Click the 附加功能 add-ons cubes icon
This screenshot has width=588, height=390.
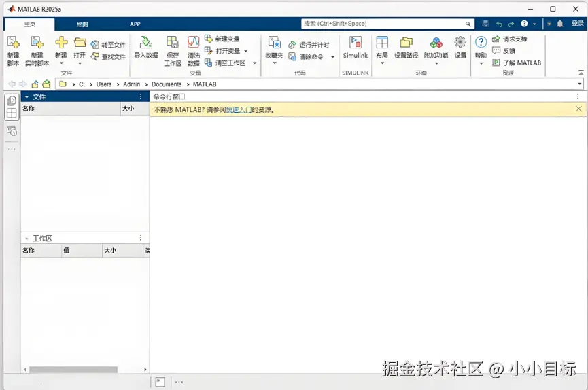436,42
